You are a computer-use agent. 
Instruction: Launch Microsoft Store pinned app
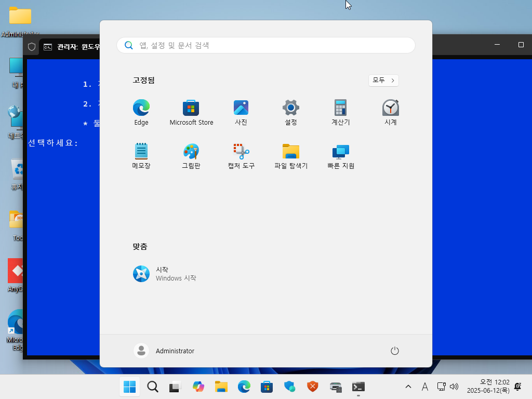point(191,113)
